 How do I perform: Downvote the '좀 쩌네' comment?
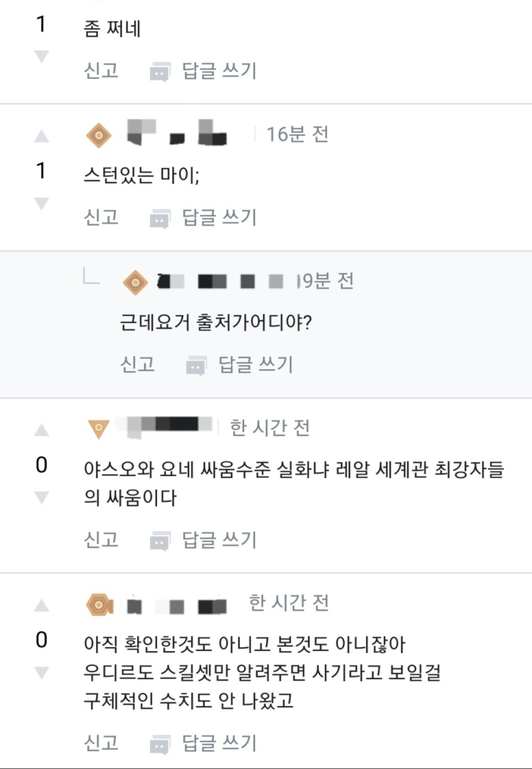(x=41, y=55)
